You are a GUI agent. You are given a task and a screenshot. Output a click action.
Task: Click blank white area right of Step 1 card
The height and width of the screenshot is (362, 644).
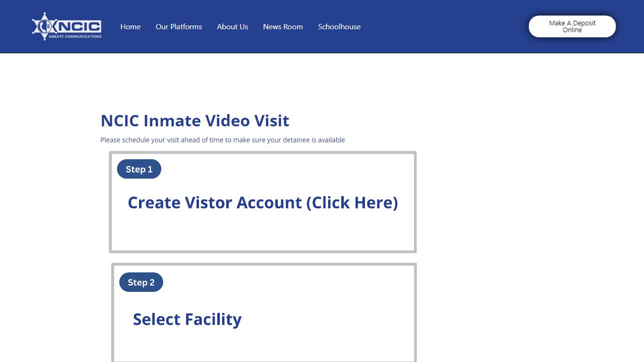[519, 203]
